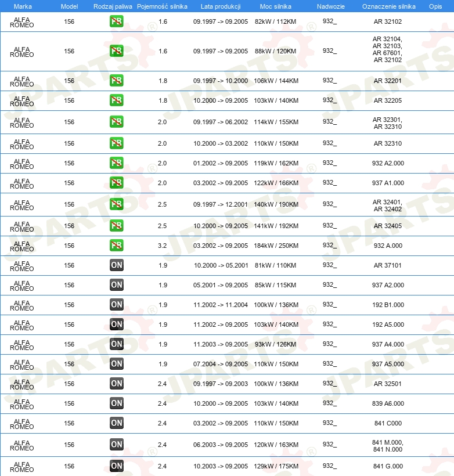This screenshot has height=476, width=454.
Task: Click petrol icon in 937 A1.000 row
Action: tap(117, 183)
